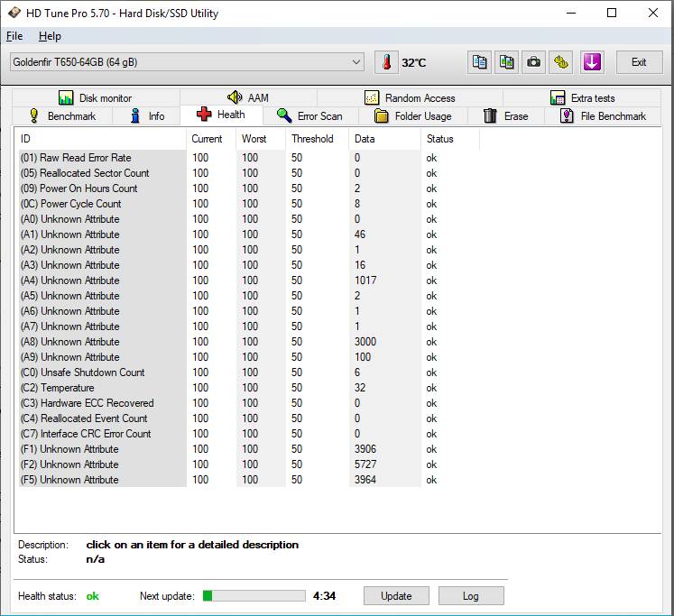This screenshot has height=616, width=674.
Task: Switch to the Extra tests tab
Action: click(x=582, y=98)
